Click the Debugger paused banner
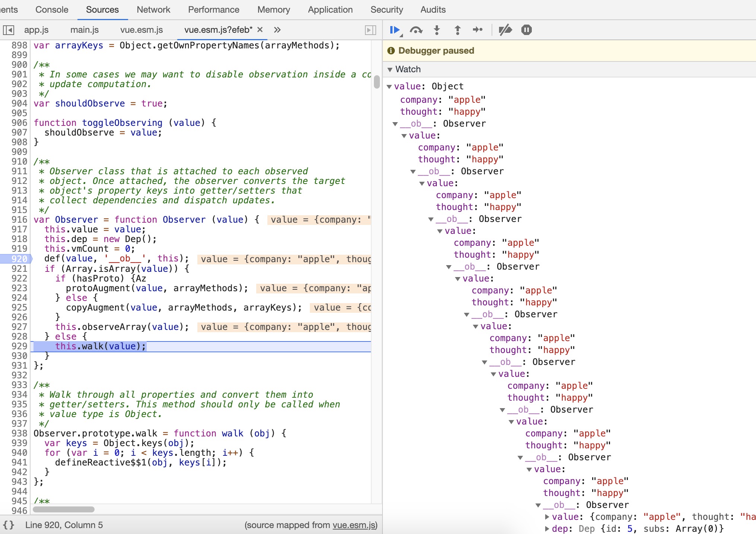 tap(569, 51)
